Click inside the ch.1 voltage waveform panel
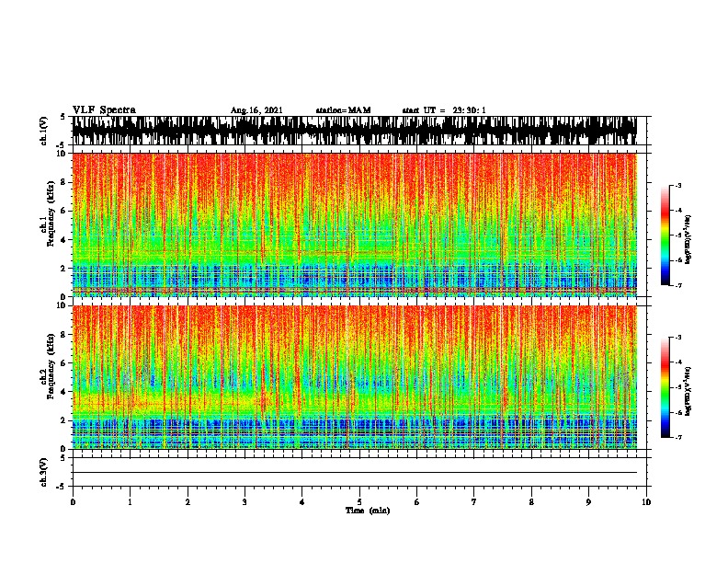The height and width of the screenshot is (563, 728). tap(355, 131)
